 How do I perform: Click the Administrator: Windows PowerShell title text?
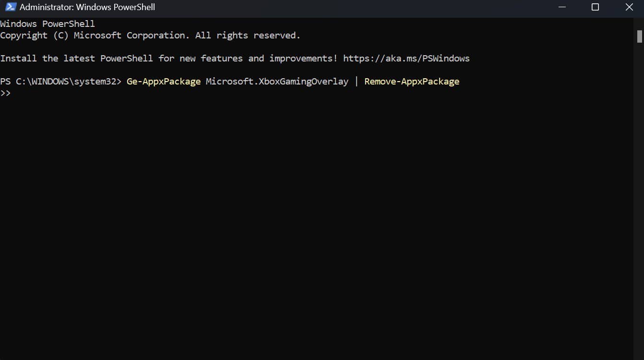pyautogui.click(x=86, y=7)
